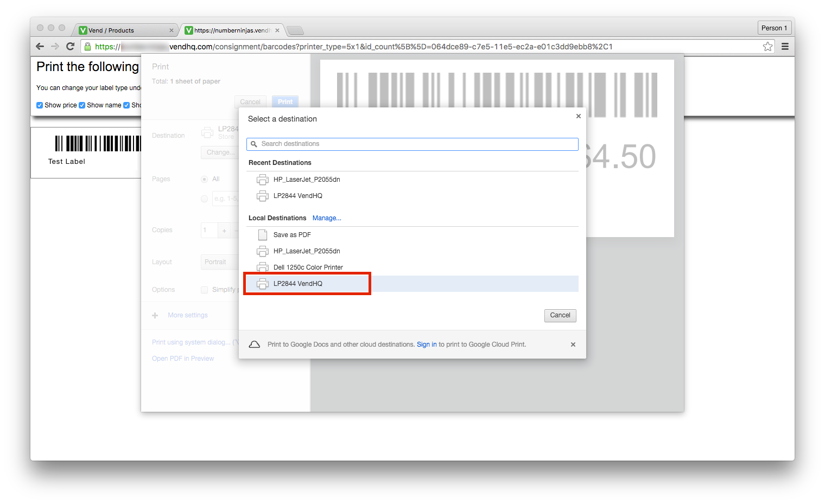Open Chrome hamburger menu
Screen dimensions: 825x504
pyautogui.click(x=785, y=47)
